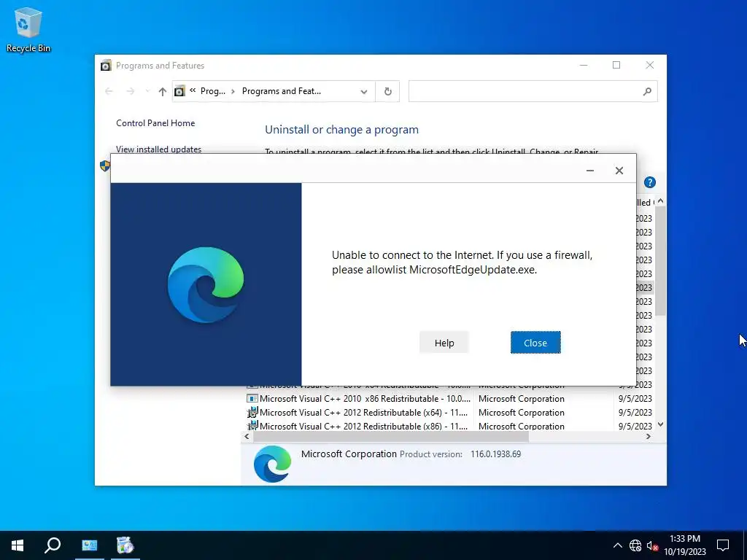Click the Control Panel taskbar button
Image resolution: width=747 pixels, height=560 pixels.
point(90,545)
